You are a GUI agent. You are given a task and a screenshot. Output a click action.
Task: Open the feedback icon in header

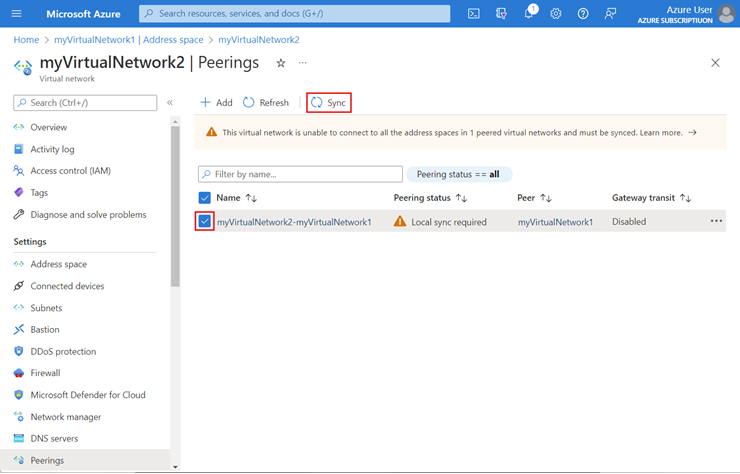(610, 14)
